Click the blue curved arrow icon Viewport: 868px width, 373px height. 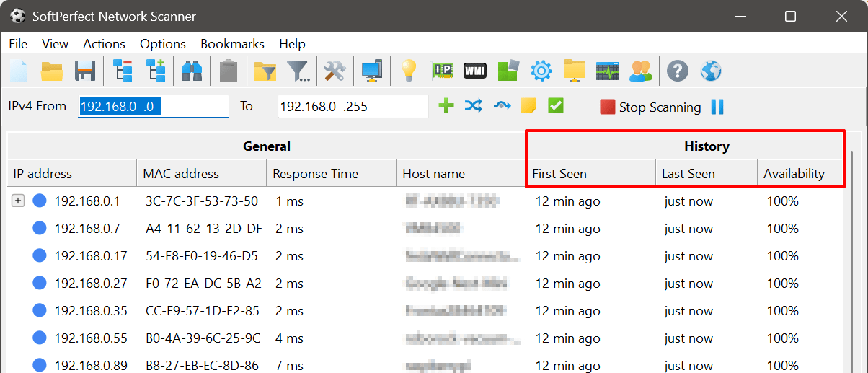(502, 107)
